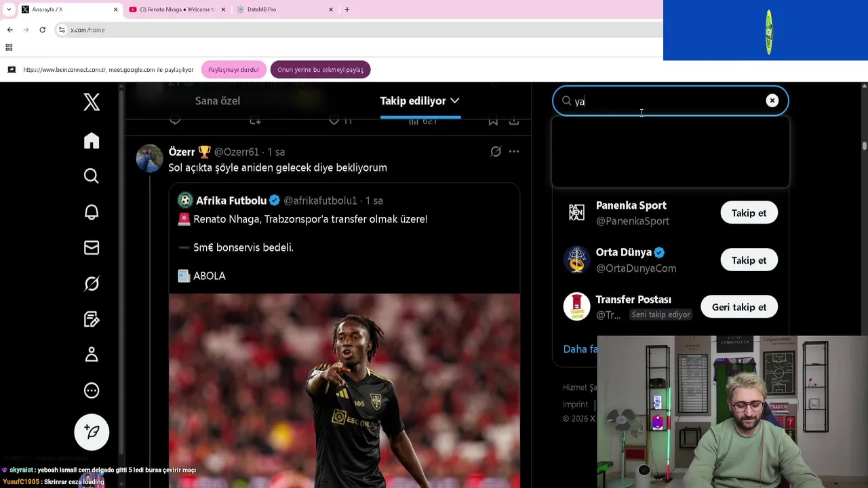Follow Orta Dünya with Takip et
The width and height of the screenshot is (868, 488).
point(749,260)
